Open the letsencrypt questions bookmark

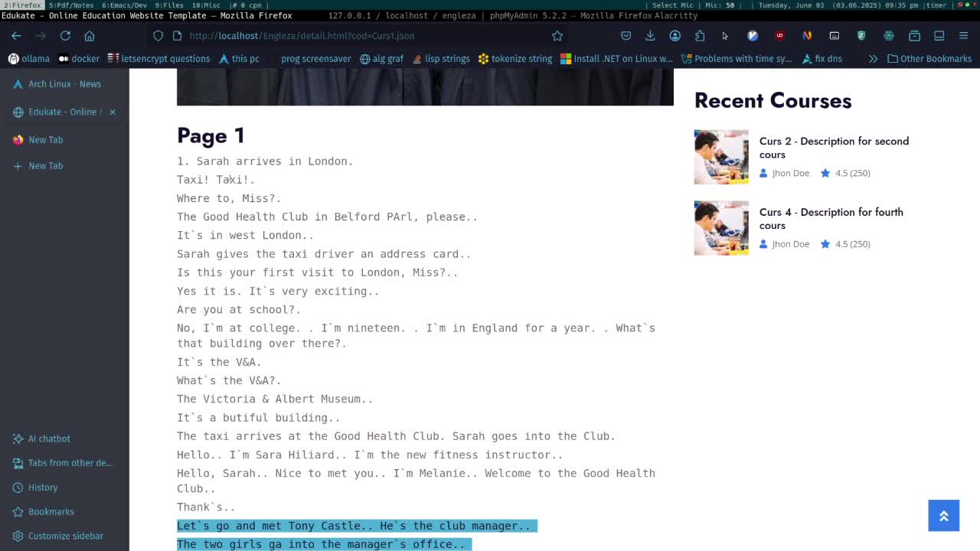point(158,58)
